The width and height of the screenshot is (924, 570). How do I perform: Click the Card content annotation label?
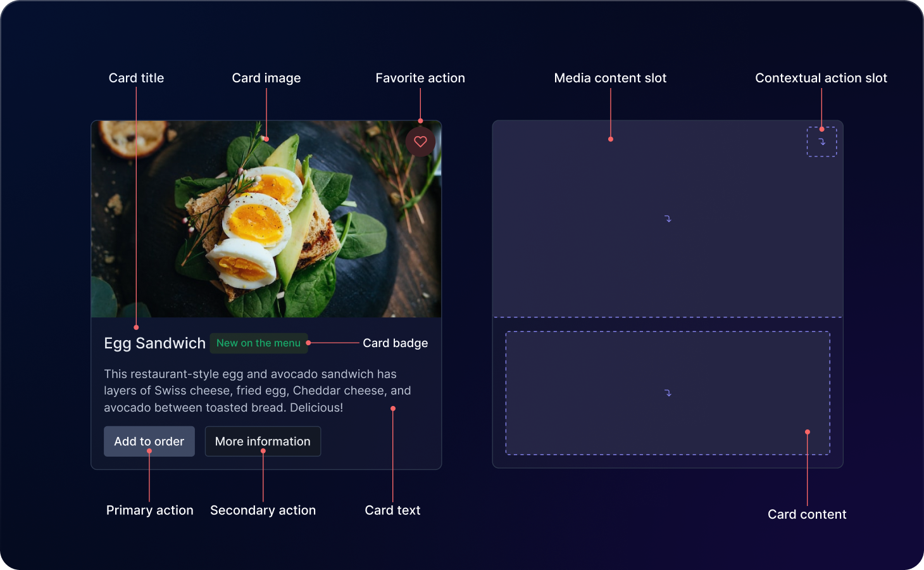click(807, 514)
